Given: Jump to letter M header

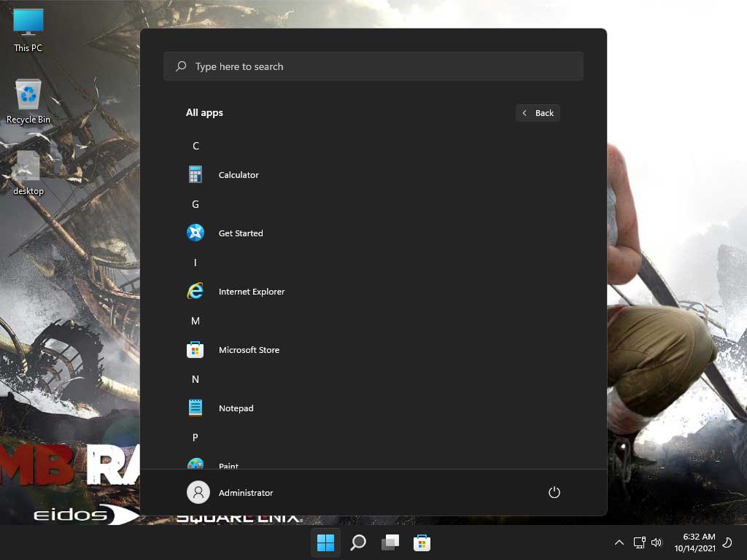Looking at the screenshot, I should click(x=196, y=321).
